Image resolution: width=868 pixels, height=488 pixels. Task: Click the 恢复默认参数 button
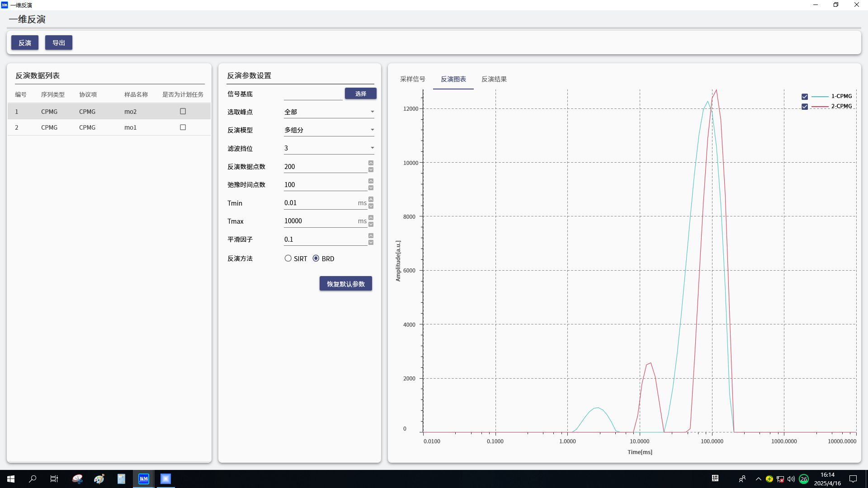pos(345,284)
